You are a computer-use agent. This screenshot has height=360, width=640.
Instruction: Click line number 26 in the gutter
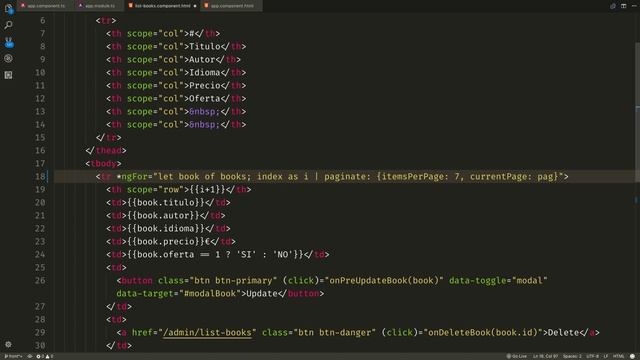click(x=40, y=280)
